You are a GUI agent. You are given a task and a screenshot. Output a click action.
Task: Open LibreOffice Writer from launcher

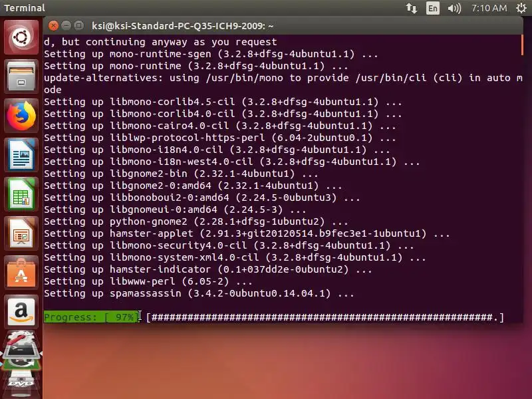21,155
